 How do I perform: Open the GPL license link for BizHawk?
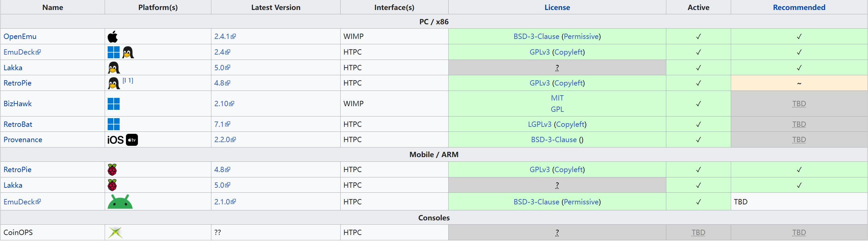[x=557, y=110]
